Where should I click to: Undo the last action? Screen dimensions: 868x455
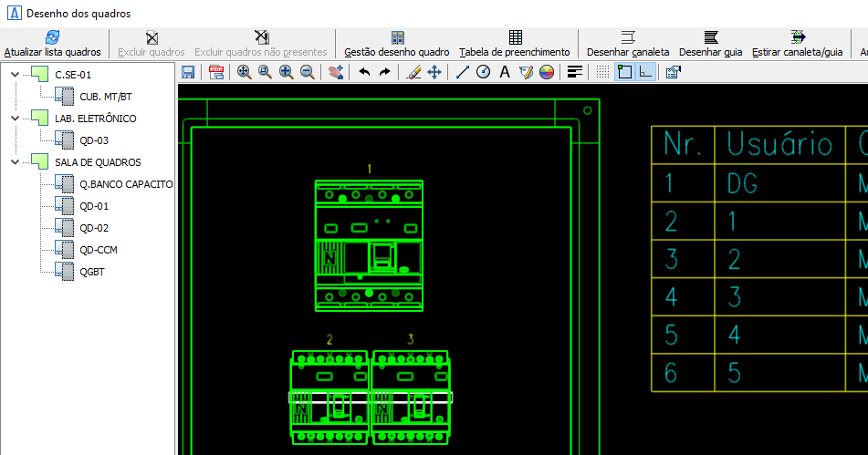coord(364,72)
